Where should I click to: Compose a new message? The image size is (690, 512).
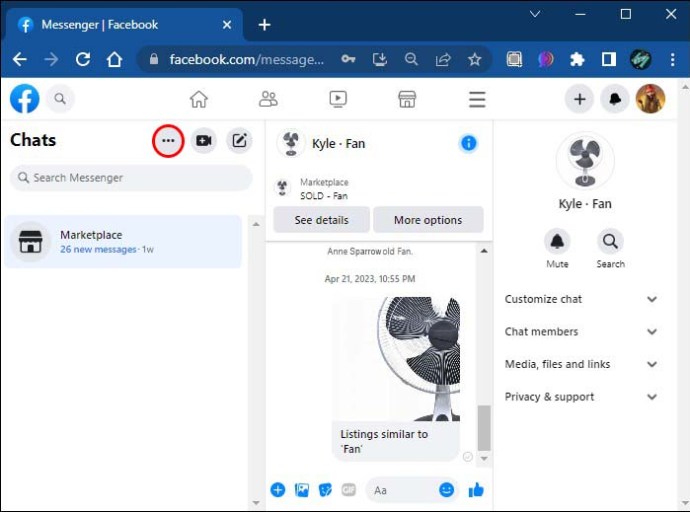point(239,141)
